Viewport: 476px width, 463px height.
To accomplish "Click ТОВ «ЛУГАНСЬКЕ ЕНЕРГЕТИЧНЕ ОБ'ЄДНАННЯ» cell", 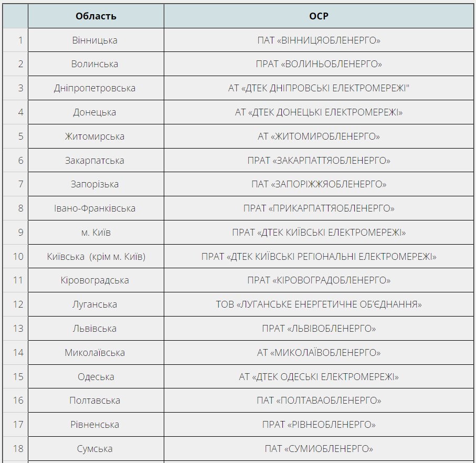I will click(x=319, y=304).
